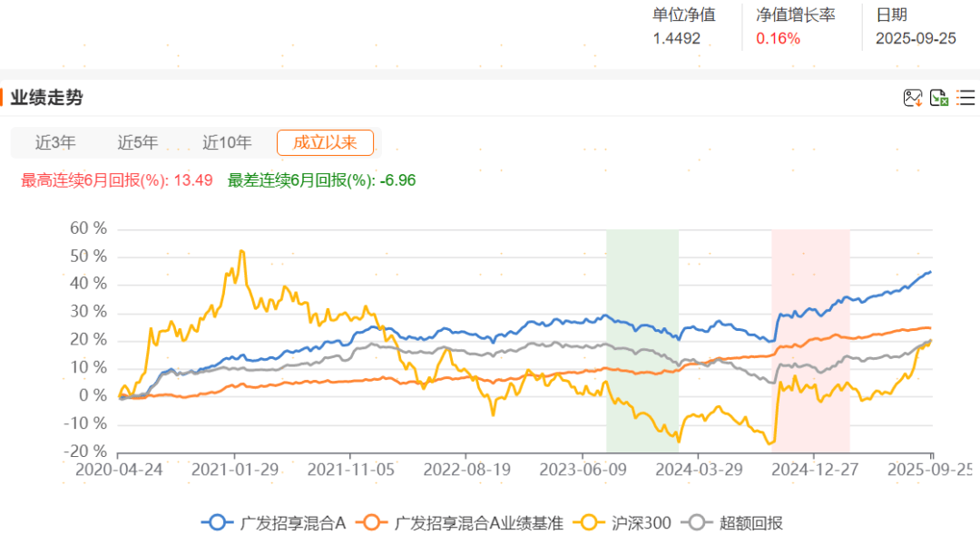Select the 近5年 time range
The height and width of the screenshot is (534, 980).
click(x=138, y=142)
